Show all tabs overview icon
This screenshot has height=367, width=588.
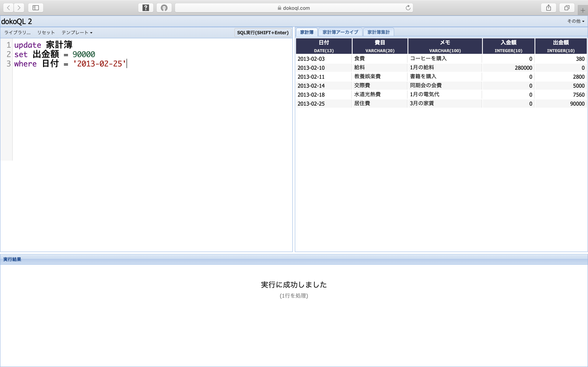567,8
